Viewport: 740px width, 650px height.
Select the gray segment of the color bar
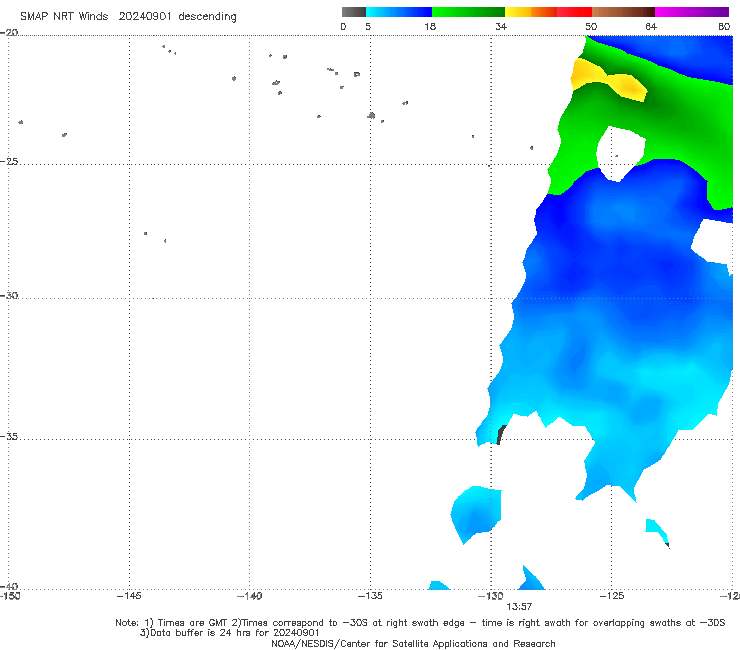pos(353,12)
